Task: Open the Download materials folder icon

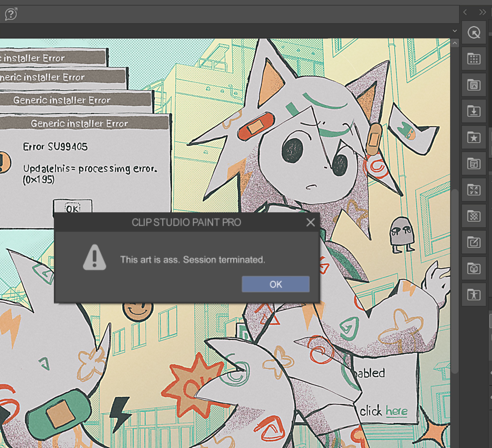Action: point(474,111)
